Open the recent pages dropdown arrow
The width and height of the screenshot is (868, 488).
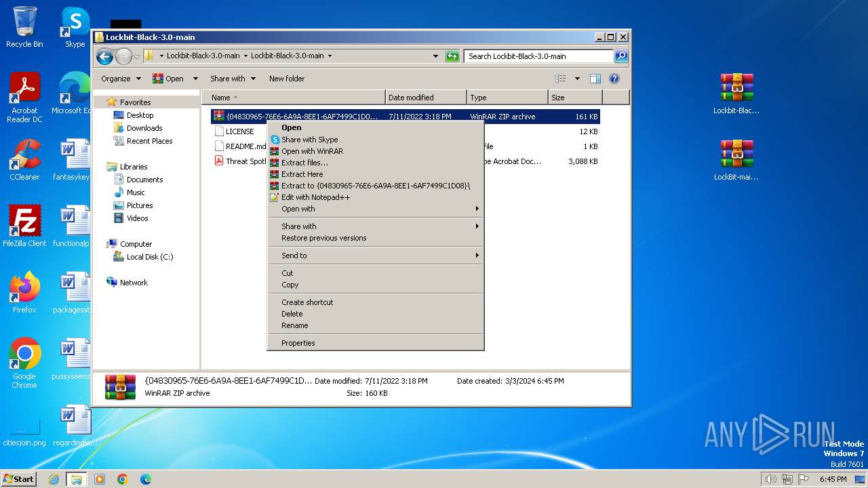(136, 56)
